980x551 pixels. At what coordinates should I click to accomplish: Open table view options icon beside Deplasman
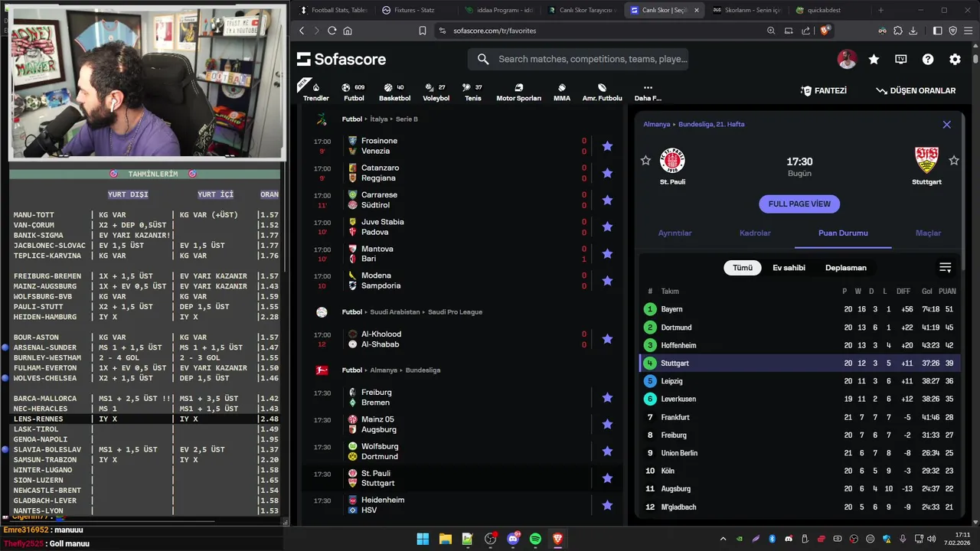click(945, 268)
